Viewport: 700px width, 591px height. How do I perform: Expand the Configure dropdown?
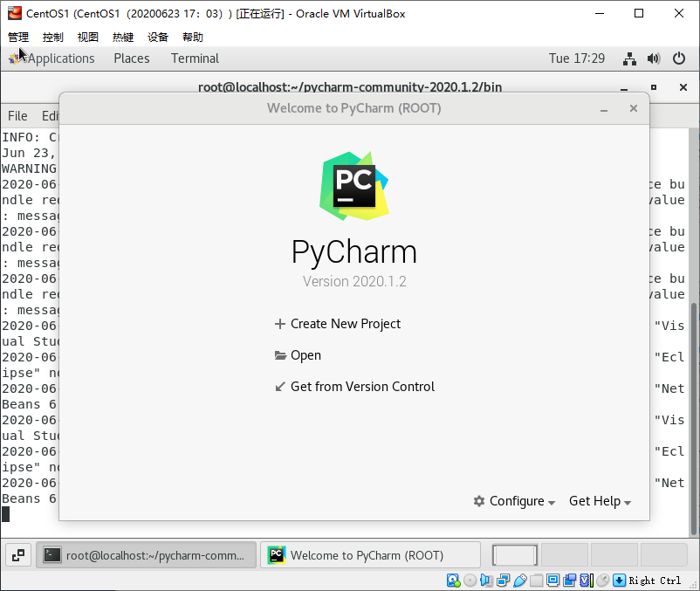515,501
